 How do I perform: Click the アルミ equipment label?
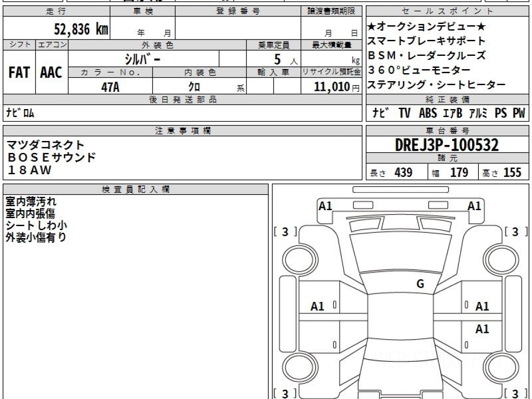coord(478,113)
